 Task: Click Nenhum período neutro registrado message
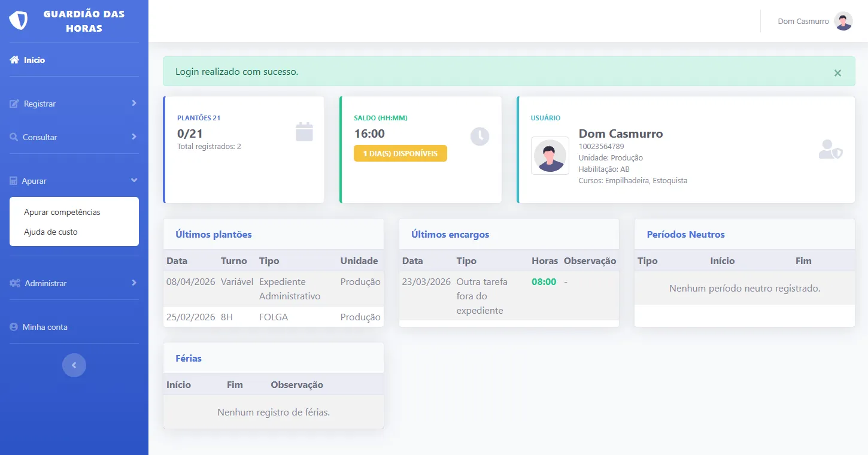tap(745, 289)
